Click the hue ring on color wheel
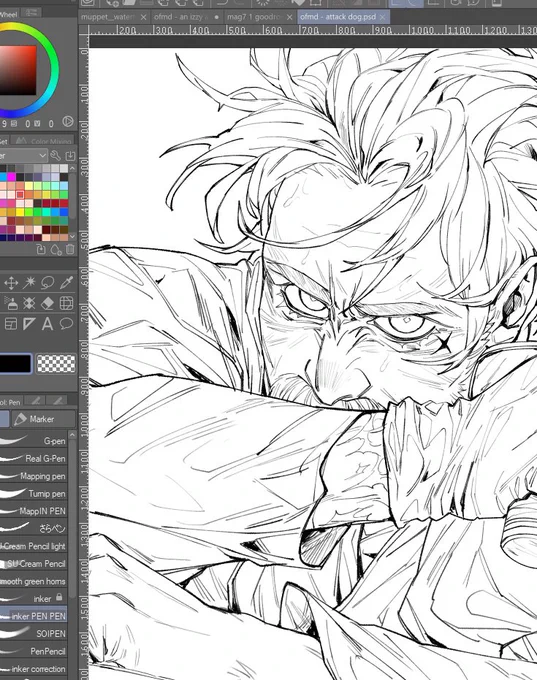This screenshot has height=680, width=537. click(54, 69)
